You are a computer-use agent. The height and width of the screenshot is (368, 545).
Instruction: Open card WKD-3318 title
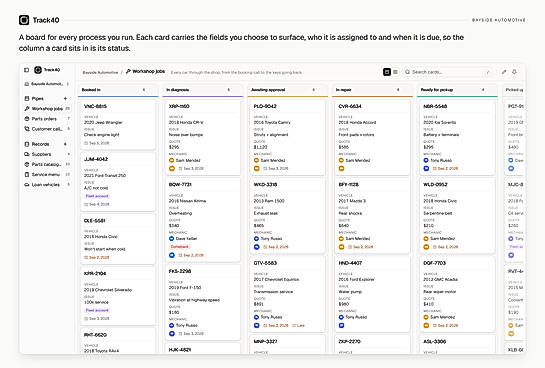coord(265,185)
